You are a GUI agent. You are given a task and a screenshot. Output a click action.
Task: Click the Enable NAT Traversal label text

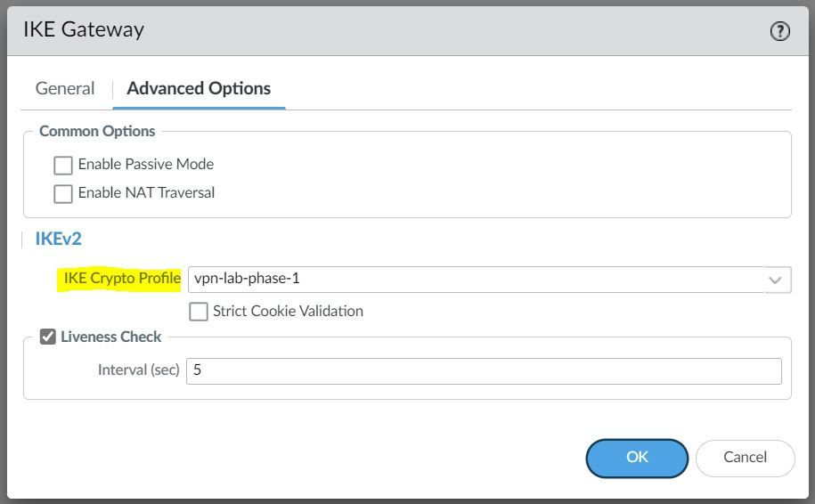coord(146,192)
